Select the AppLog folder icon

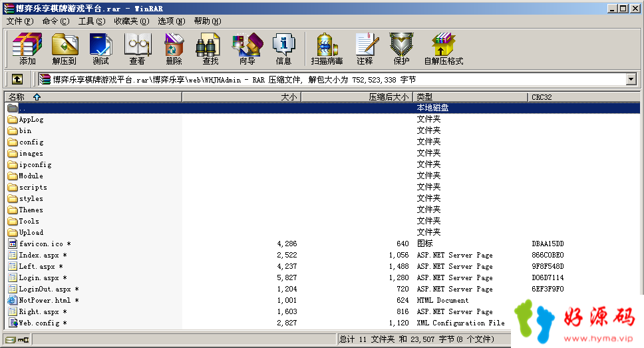click(x=13, y=120)
